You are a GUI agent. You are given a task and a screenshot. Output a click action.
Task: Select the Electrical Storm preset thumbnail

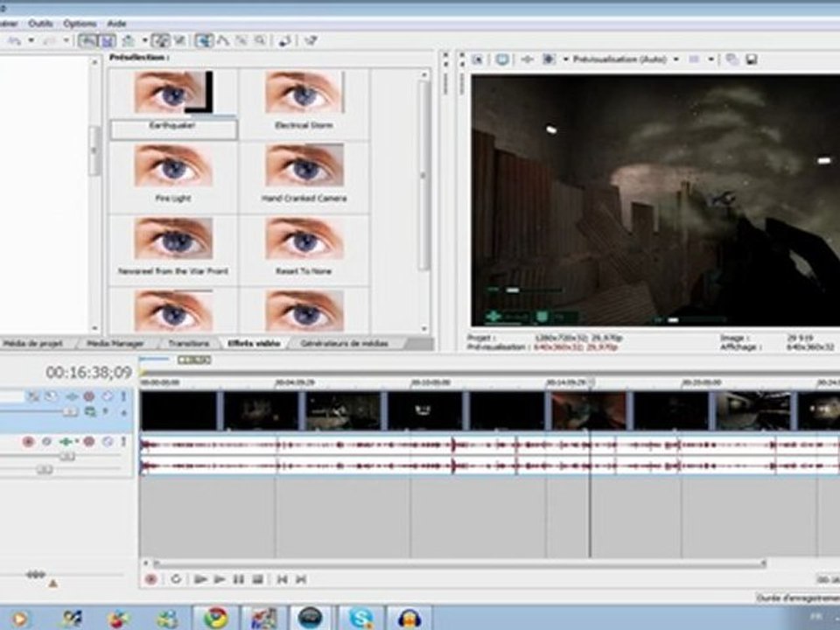click(304, 92)
